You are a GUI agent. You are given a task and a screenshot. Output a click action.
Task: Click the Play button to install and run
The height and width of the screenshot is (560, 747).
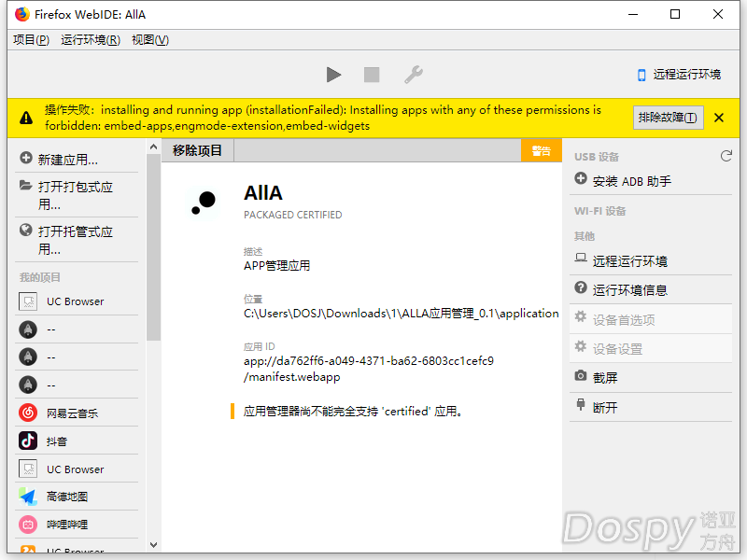(x=333, y=75)
